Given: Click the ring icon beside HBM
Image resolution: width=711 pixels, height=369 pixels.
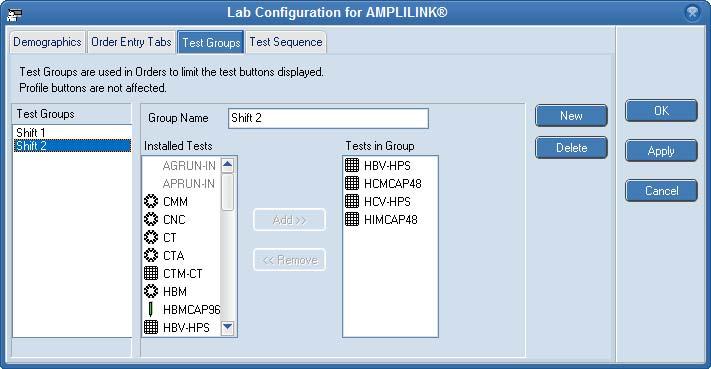Looking at the screenshot, I should (x=151, y=291).
